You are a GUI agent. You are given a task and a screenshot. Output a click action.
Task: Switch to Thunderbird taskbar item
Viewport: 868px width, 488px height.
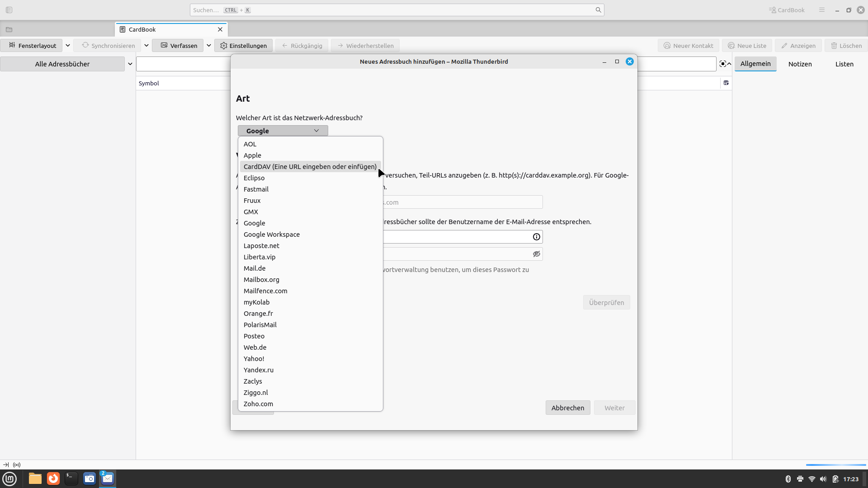(x=108, y=479)
